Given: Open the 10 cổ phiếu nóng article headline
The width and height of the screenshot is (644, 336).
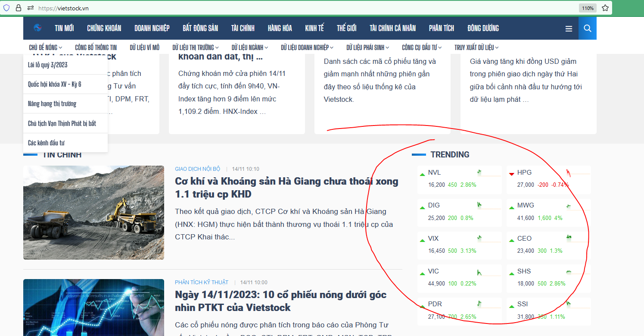Looking at the screenshot, I should pyautogui.click(x=282, y=301).
